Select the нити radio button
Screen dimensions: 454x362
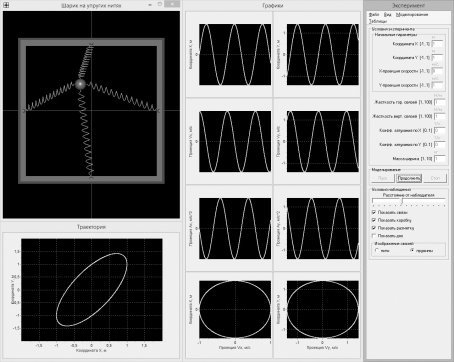tap(377, 250)
